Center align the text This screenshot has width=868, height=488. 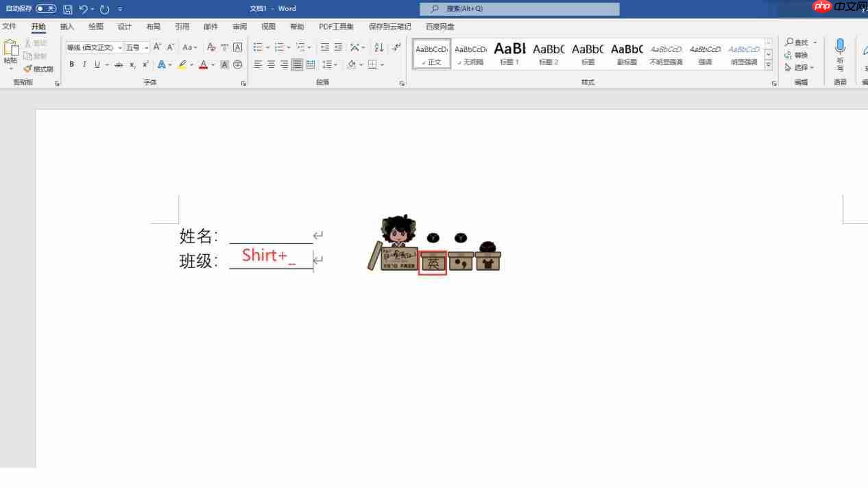coord(271,64)
